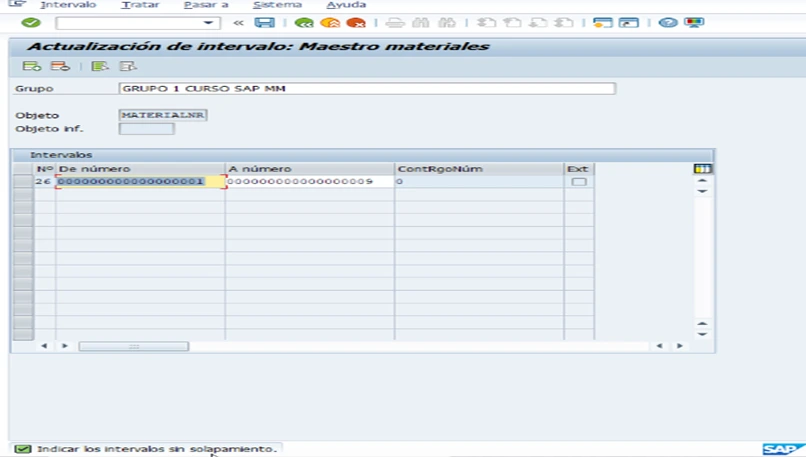Viewport: 806px width, 457px height.
Task: Click the Find binoculars icon
Action: [420, 23]
